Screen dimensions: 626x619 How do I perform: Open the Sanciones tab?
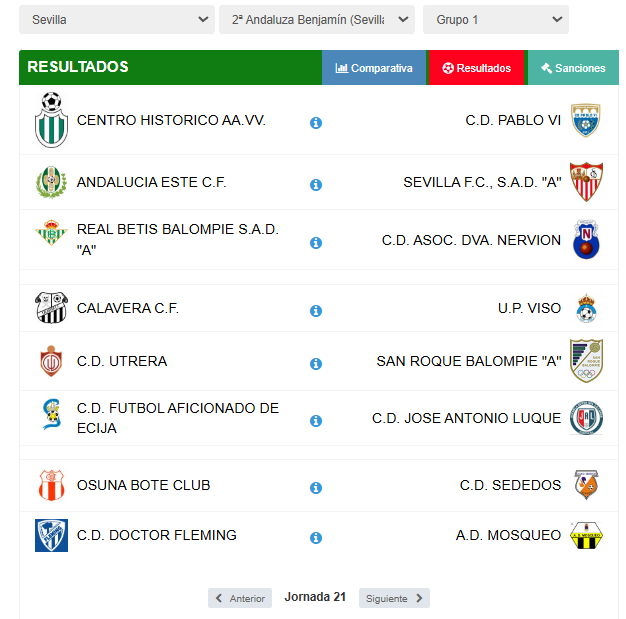point(573,67)
